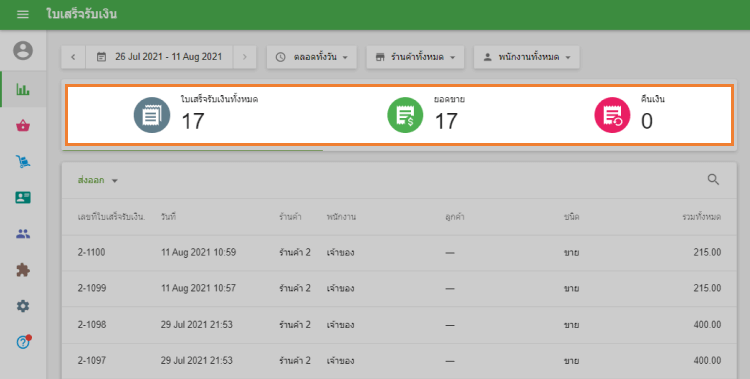Image resolution: width=750 pixels, height=379 pixels.
Task: Open the employees ID card icon
Action: (22, 198)
